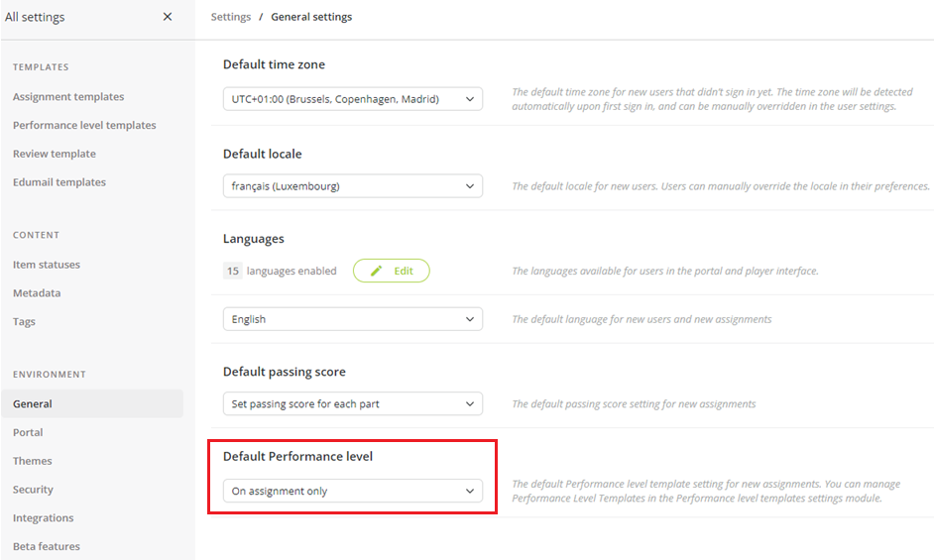Navigate to Item statuses
Image resolution: width=934 pixels, height=560 pixels.
[x=47, y=265]
